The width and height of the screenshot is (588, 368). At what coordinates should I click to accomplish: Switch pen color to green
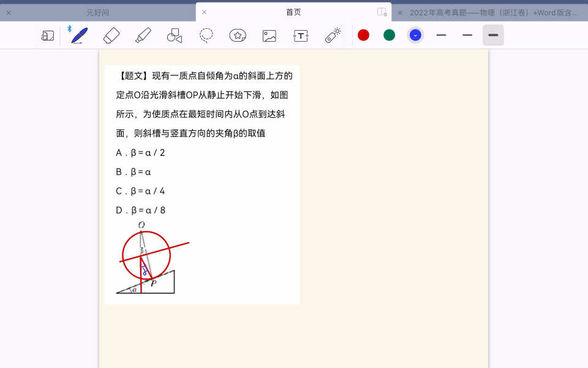[x=389, y=35]
